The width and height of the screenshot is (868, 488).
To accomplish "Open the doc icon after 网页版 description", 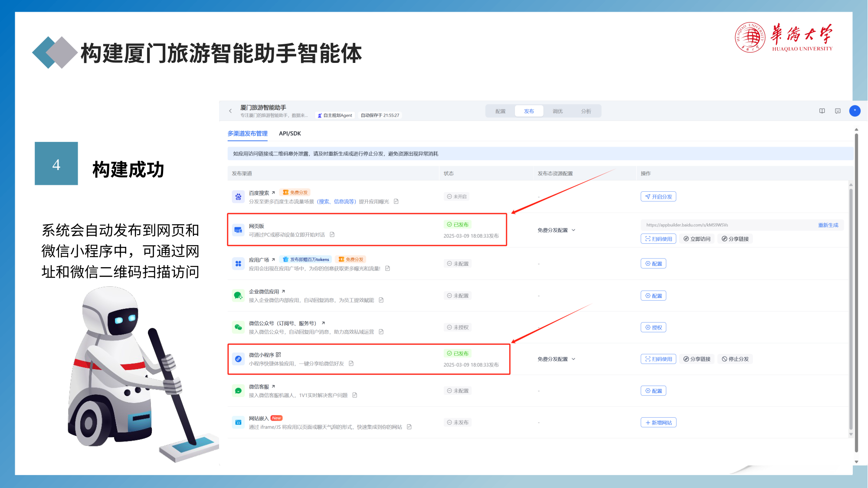I will tap(332, 235).
